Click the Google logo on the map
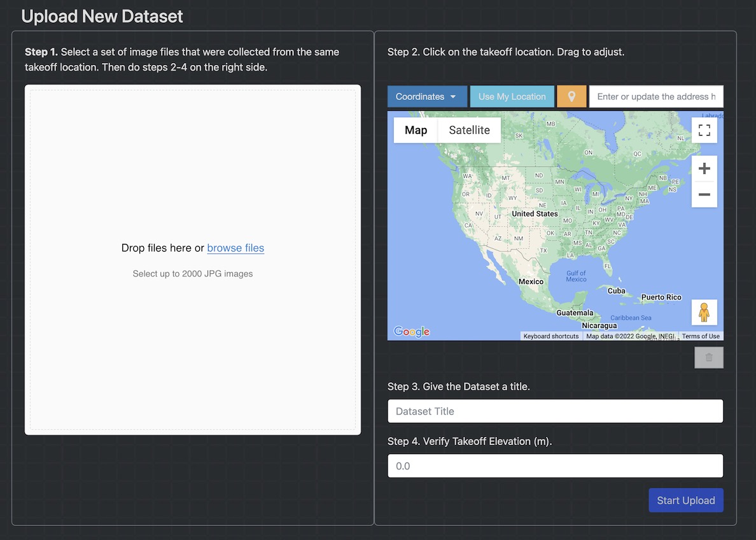Image resolution: width=756 pixels, height=540 pixels. pyautogui.click(x=412, y=332)
